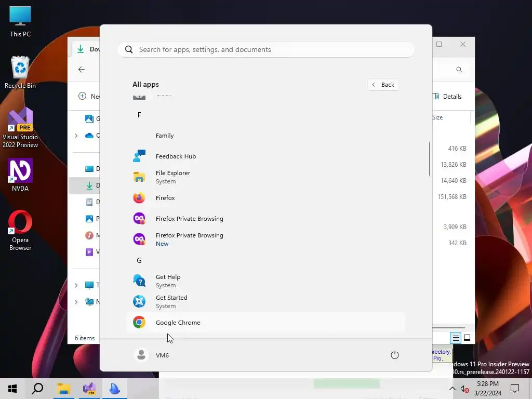This screenshot has width=532, height=399.
Task: Launch Get Started app
Action: click(x=265, y=302)
